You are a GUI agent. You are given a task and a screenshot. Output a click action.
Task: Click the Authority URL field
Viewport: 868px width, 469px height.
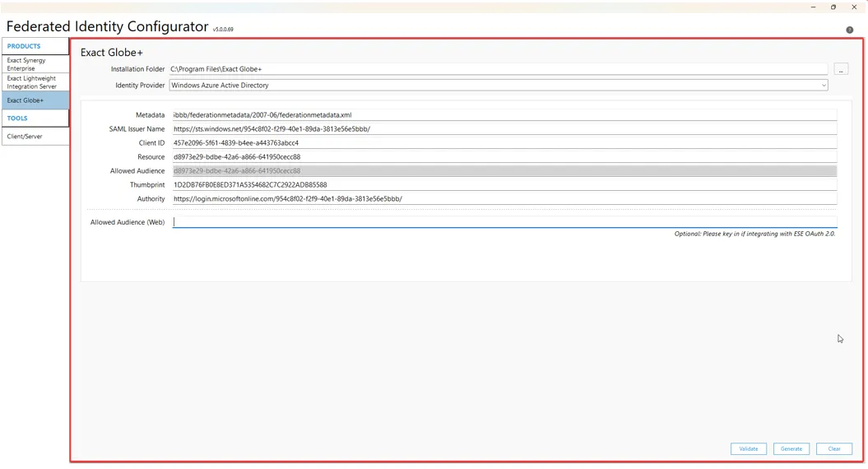(504, 199)
